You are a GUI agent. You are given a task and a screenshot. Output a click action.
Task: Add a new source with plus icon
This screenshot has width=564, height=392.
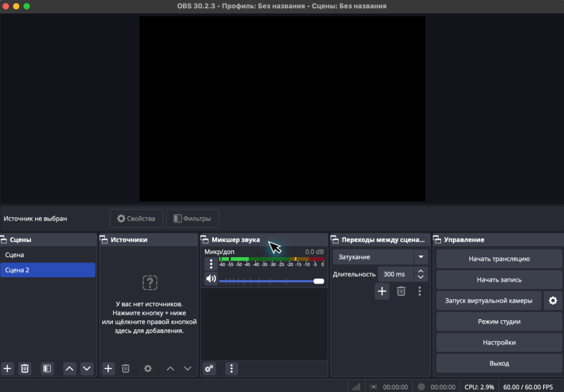tap(109, 368)
